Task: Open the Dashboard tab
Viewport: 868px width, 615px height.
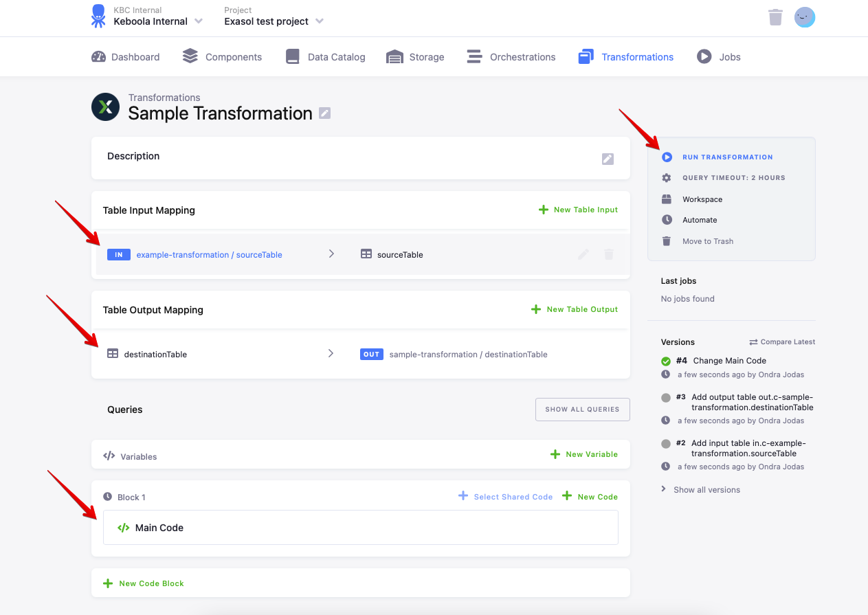Action: point(126,57)
